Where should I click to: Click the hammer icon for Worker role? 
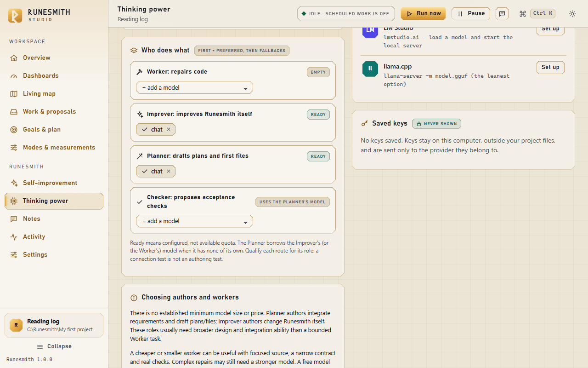pyautogui.click(x=140, y=72)
